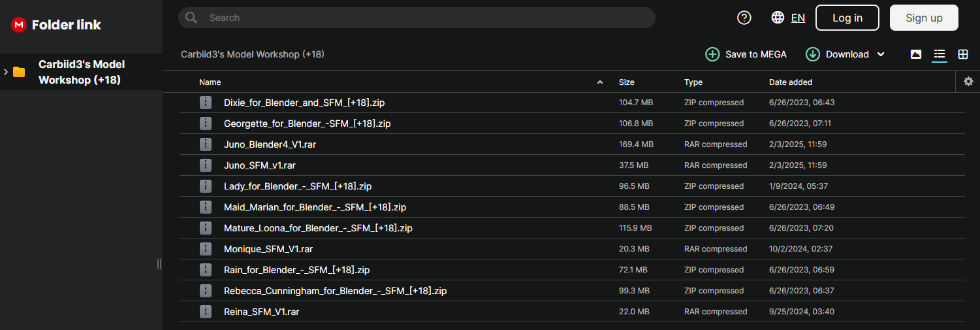Open column settings gear icon

[x=968, y=81]
